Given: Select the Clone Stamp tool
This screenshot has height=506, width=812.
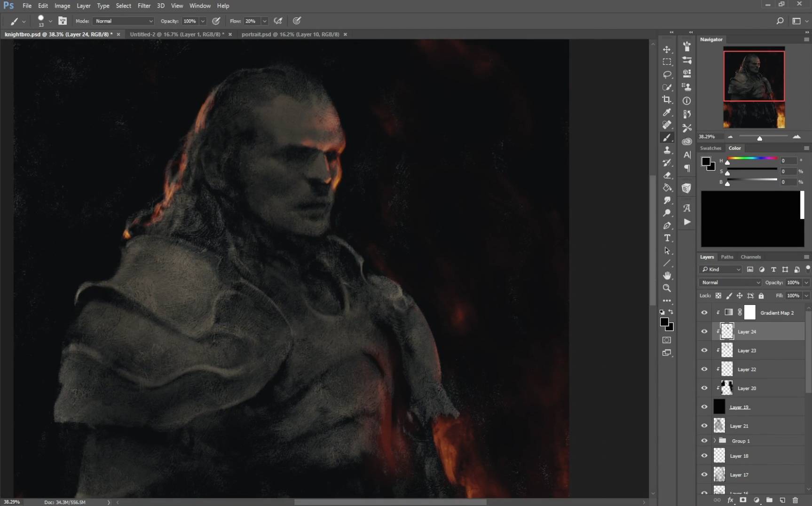Looking at the screenshot, I should click(x=667, y=150).
